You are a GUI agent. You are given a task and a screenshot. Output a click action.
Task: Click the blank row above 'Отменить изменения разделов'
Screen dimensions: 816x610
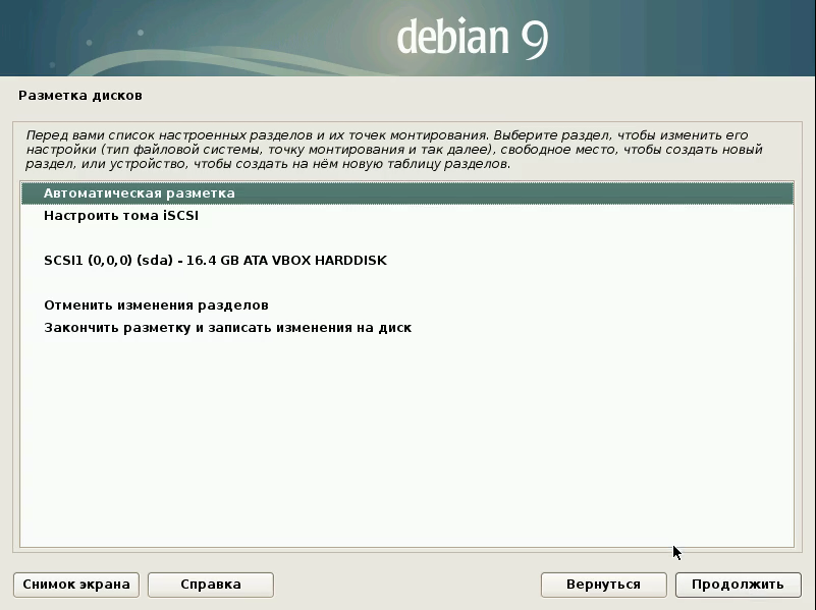click(400, 283)
